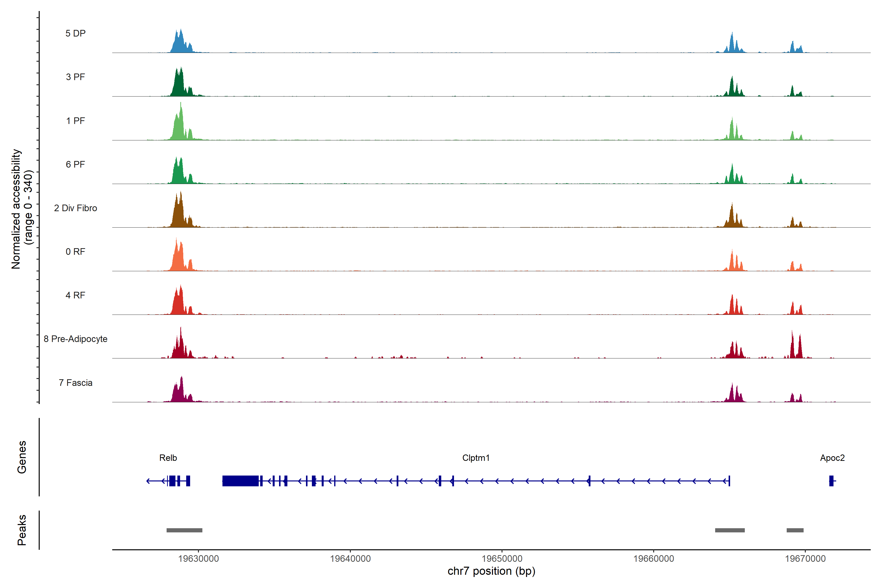This screenshot has height=588, width=882.
Task: Click the 7 Fascia track label
Action: (75, 382)
